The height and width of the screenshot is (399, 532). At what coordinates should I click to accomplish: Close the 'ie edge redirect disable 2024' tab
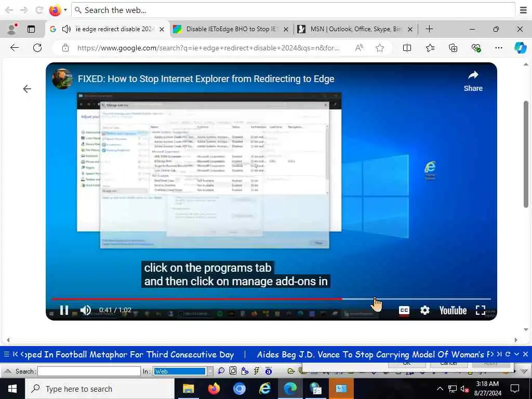tap(162, 30)
